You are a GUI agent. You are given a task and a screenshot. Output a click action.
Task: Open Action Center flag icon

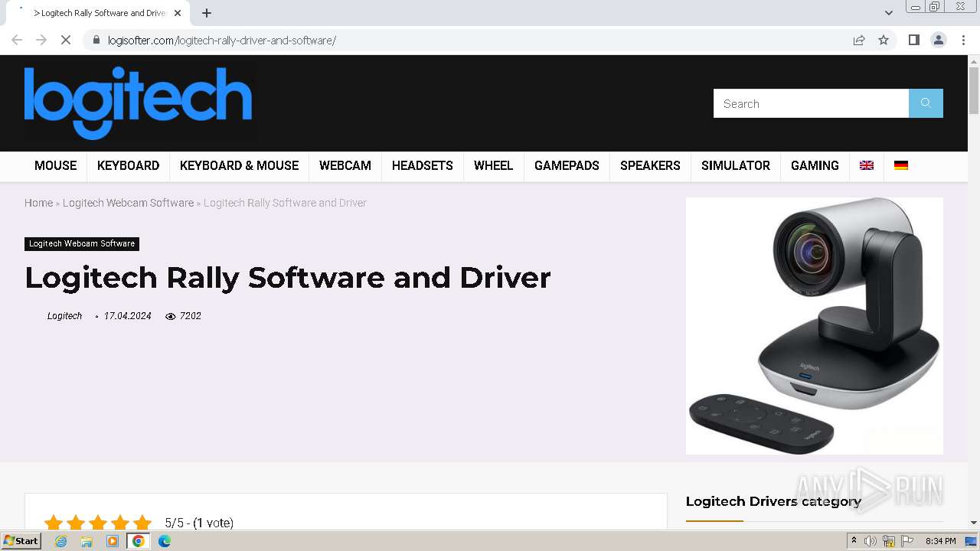click(907, 541)
